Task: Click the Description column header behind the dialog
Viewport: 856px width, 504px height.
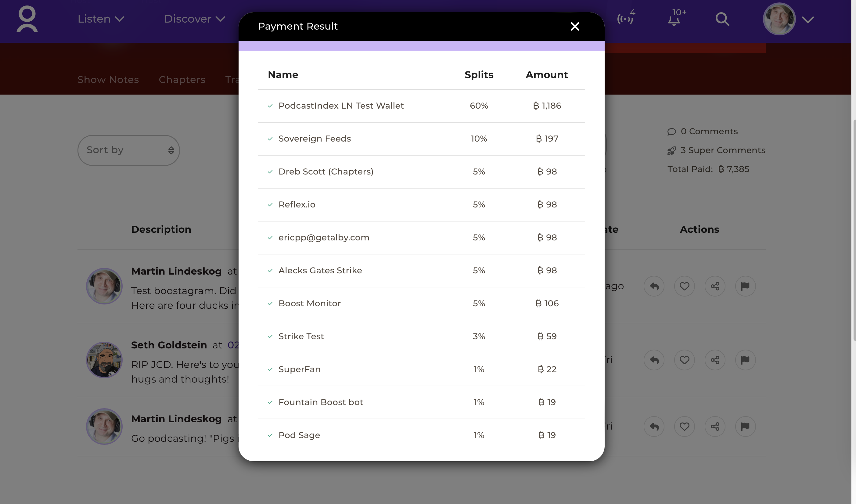Action: pyautogui.click(x=161, y=230)
